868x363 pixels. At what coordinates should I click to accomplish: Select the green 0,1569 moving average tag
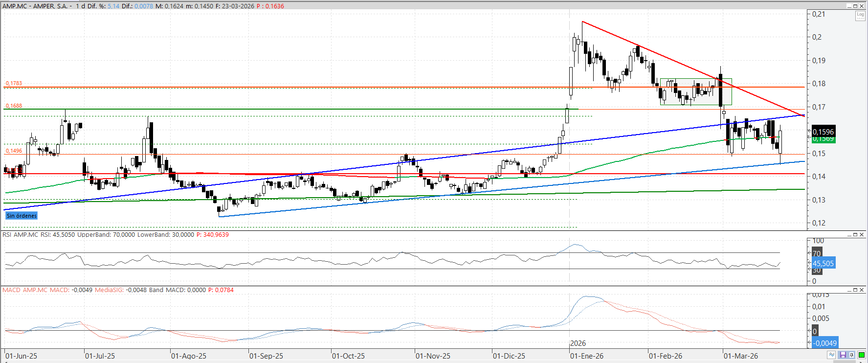(x=823, y=139)
